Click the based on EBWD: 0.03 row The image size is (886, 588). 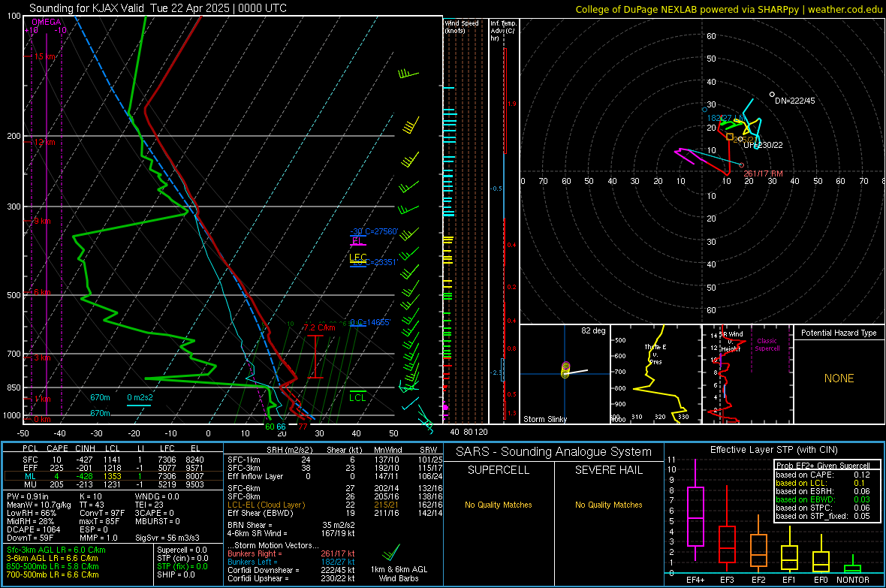tap(823, 499)
